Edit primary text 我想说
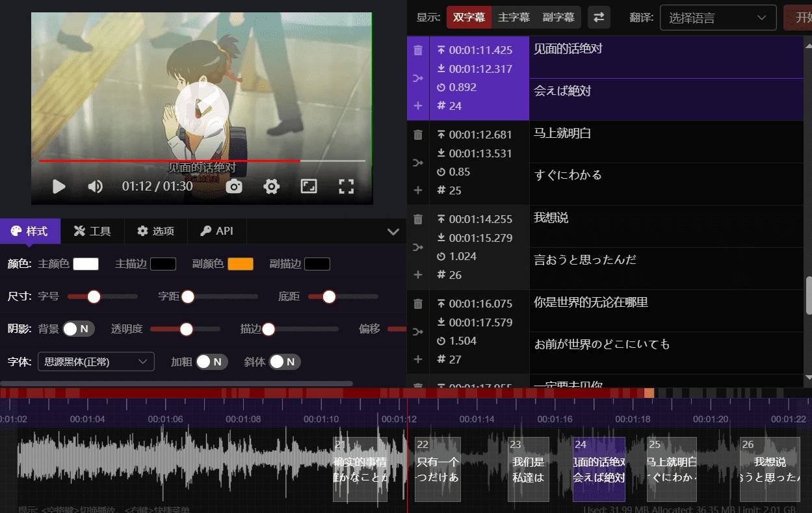The height and width of the screenshot is (513, 812). pos(666,226)
